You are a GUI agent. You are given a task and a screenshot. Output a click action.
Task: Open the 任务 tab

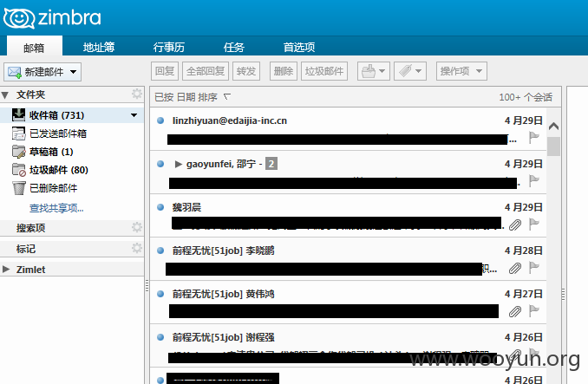[234, 47]
